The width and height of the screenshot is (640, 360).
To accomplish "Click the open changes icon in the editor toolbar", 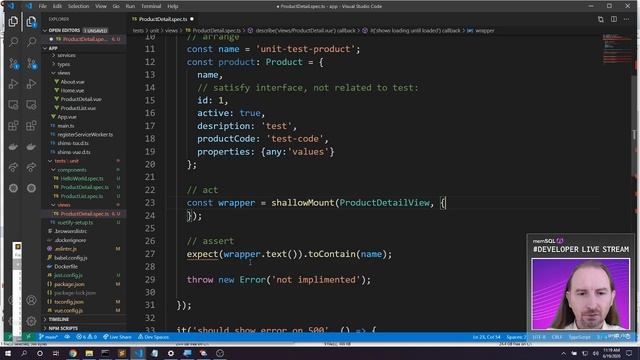I will 601,19.
